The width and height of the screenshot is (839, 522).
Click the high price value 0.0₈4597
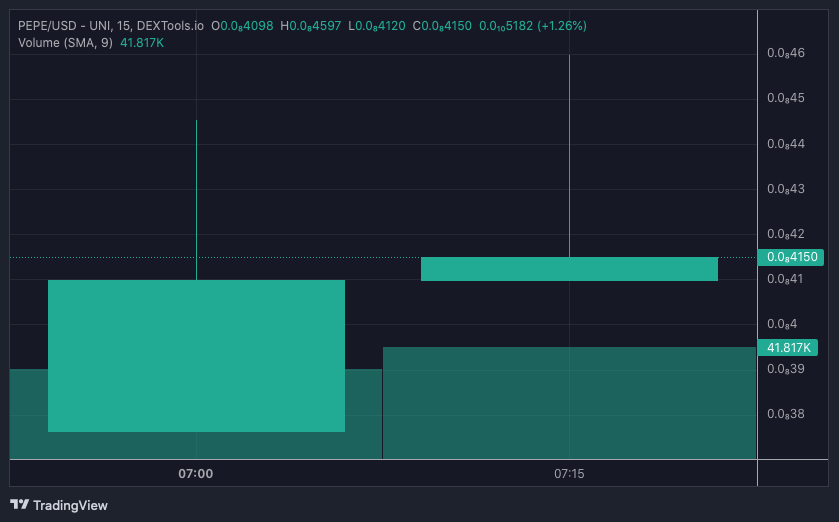(x=315, y=26)
